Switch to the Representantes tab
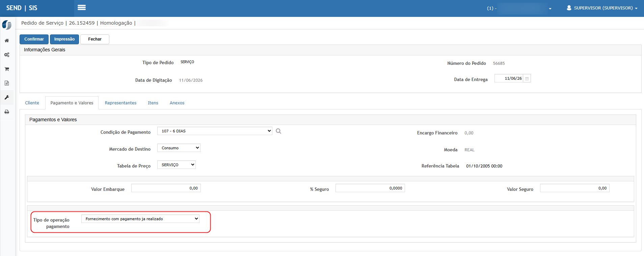This screenshot has height=256, width=644. click(x=120, y=103)
